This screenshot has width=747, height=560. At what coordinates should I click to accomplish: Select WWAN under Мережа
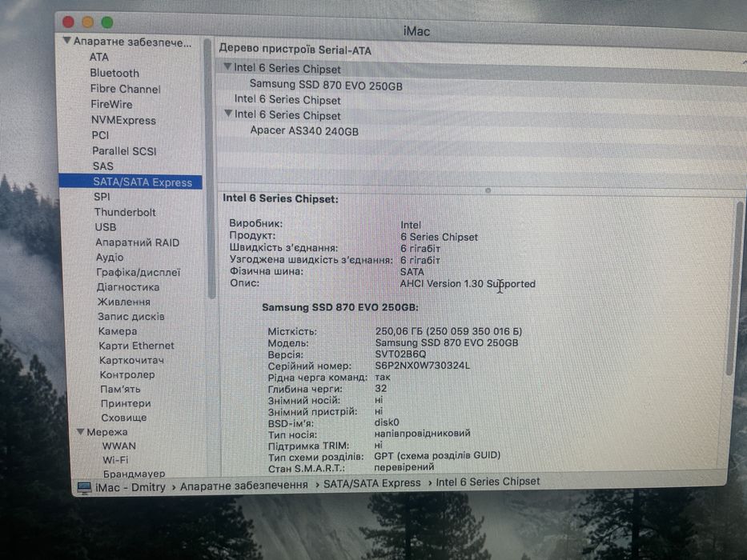(119, 446)
